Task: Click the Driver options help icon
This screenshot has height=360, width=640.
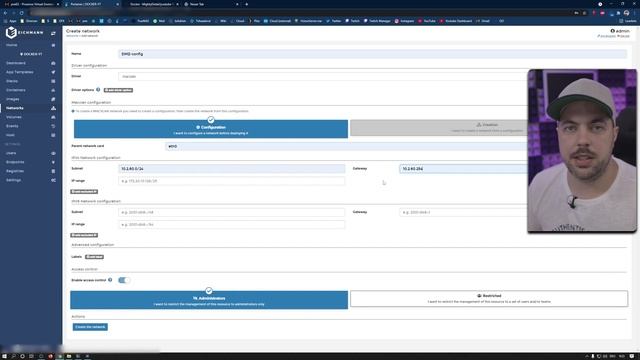Action: [98, 90]
